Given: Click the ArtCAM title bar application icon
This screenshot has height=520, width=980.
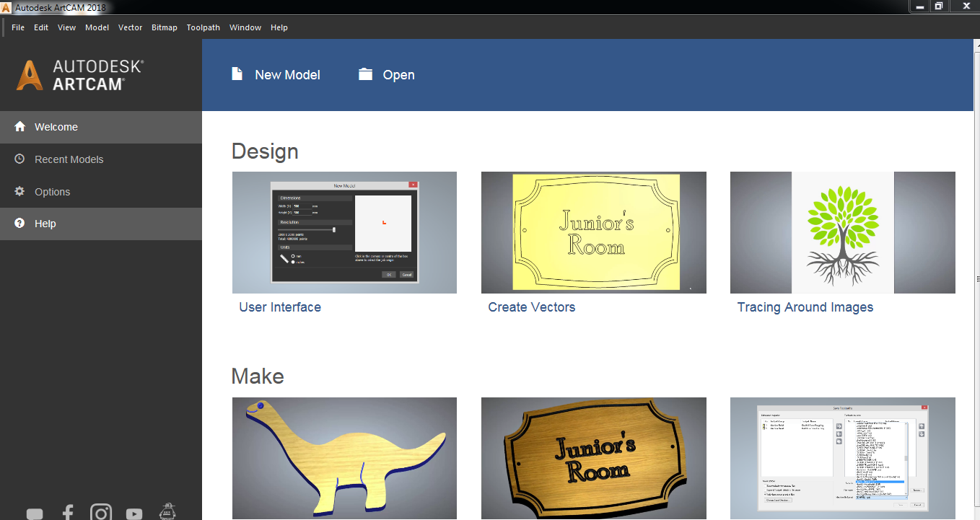Looking at the screenshot, I should click(6, 6).
